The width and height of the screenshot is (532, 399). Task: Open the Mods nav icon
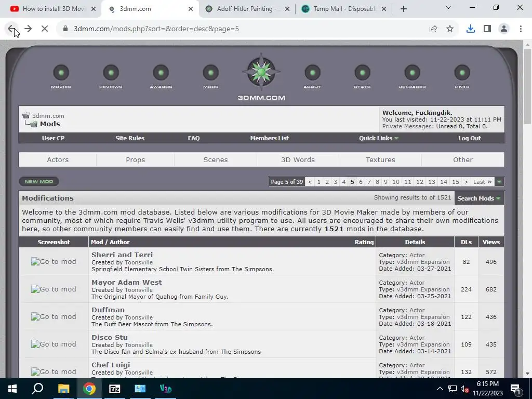[211, 73]
